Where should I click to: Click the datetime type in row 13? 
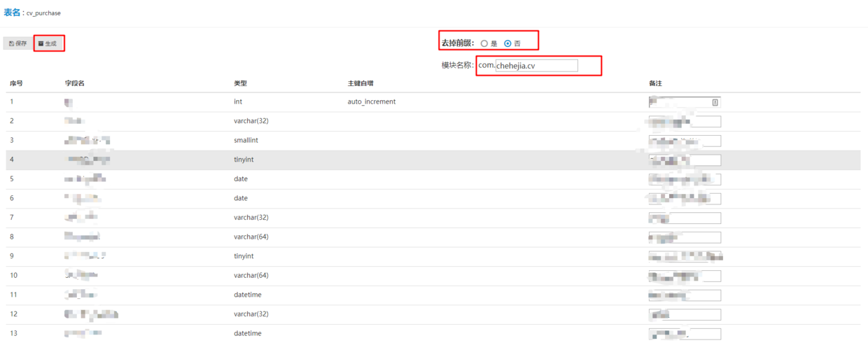click(x=248, y=333)
